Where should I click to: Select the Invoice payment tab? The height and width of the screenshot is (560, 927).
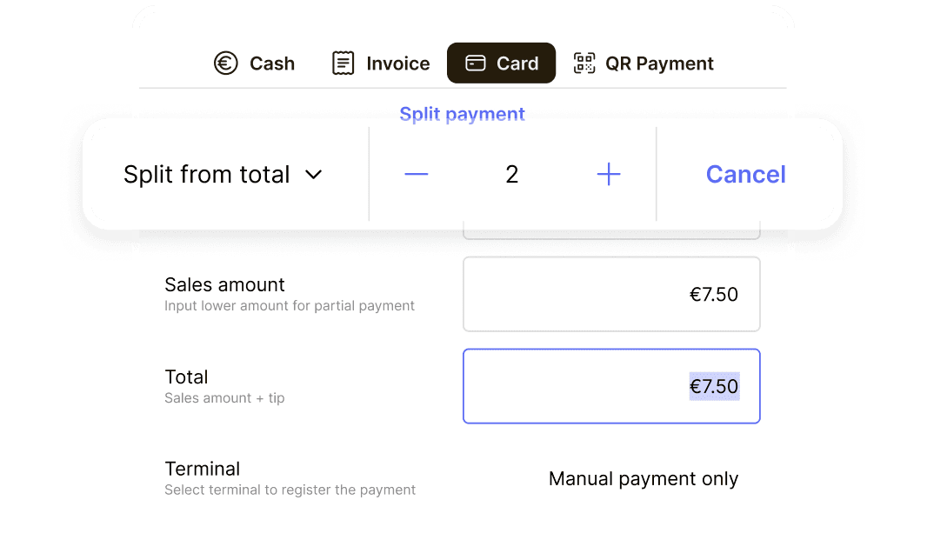click(397, 63)
